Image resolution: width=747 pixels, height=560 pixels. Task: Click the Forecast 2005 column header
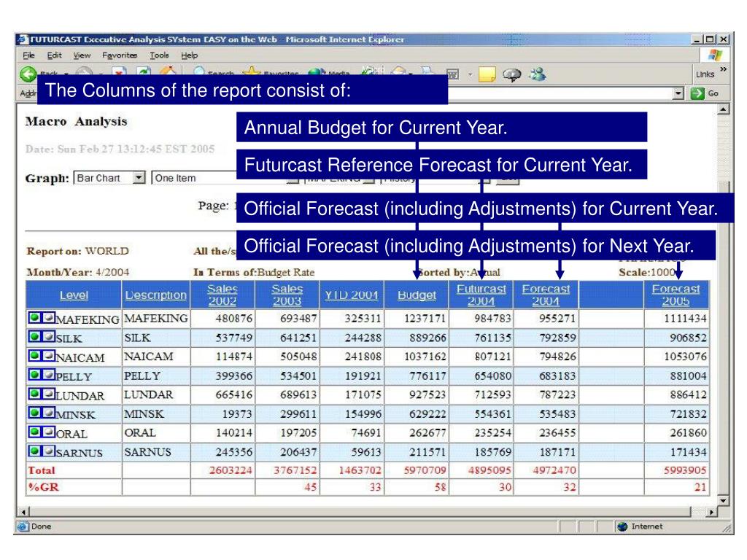676,295
